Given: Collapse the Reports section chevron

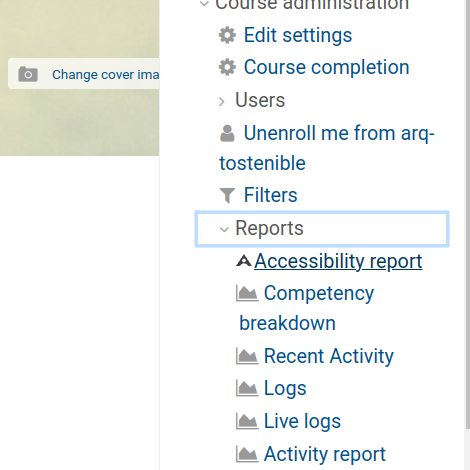Looking at the screenshot, I should click(x=224, y=229).
